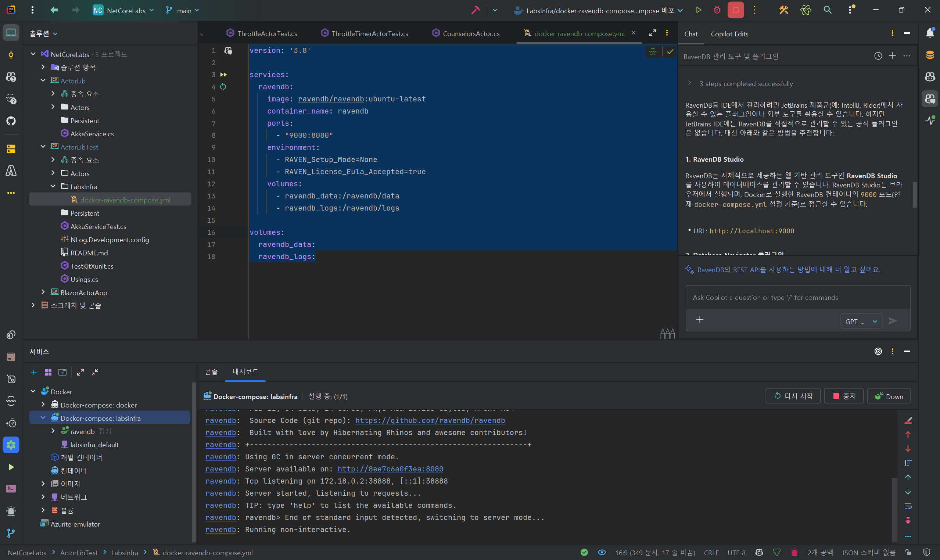Toggle the eye icon in status bar
940x560 pixels.
[602, 552]
